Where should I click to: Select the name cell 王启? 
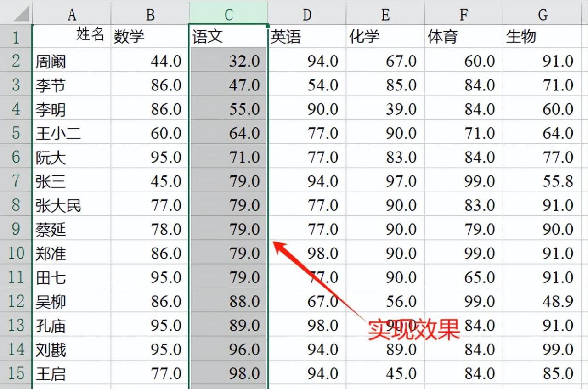(71, 372)
